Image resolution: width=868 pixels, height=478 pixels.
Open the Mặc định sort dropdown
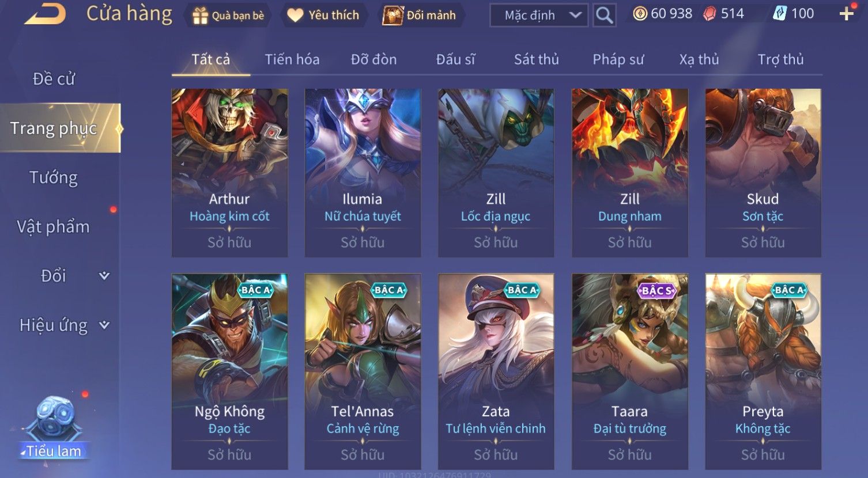click(539, 15)
